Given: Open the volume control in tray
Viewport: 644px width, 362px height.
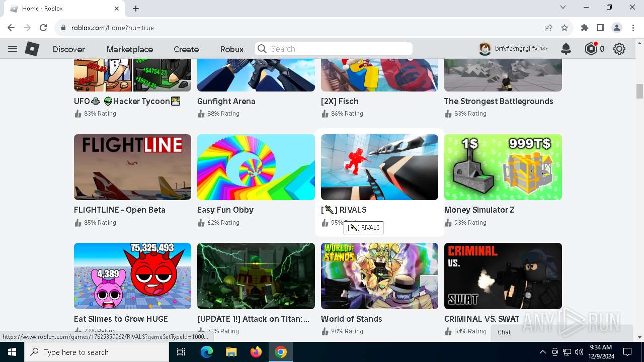Looking at the screenshot, I should (x=579, y=352).
